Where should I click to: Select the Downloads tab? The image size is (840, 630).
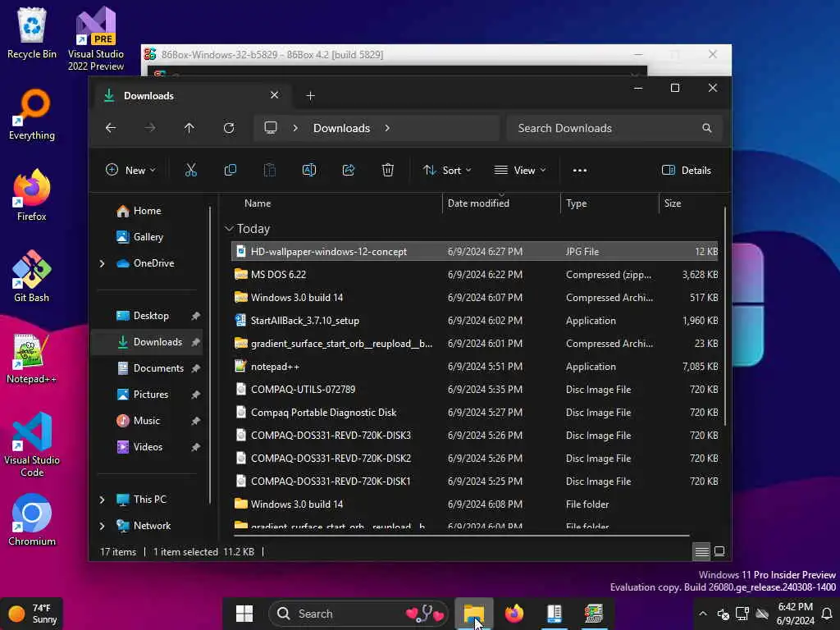click(193, 96)
